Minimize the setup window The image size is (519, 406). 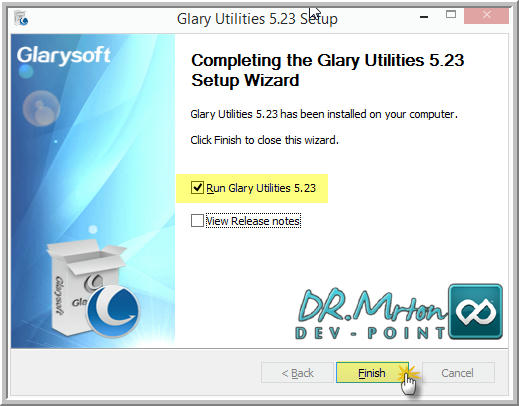point(424,16)
